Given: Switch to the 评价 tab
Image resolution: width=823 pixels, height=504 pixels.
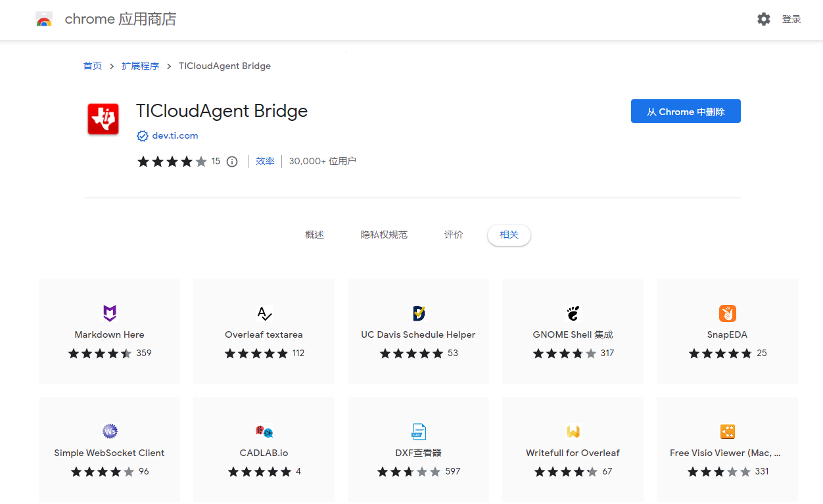Looking at the screenshot, I should click(x=454, y=235).
